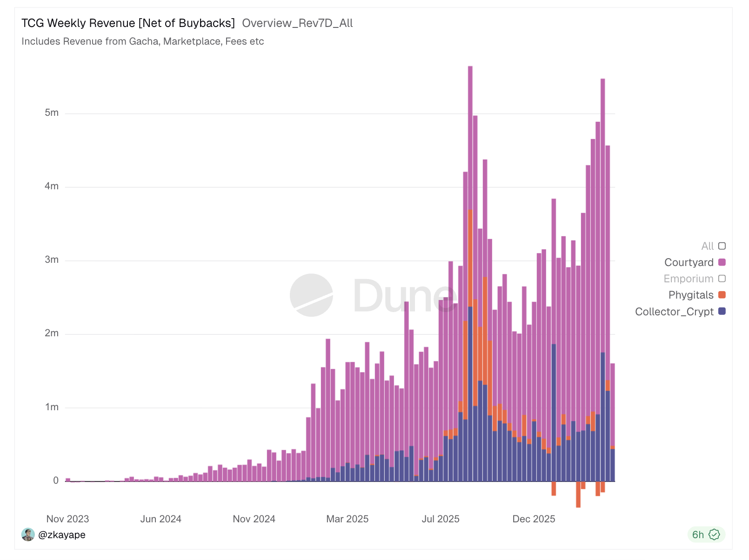
Task: Toggle the Collector_Crypt legend label
Action: click(x=674, y=312)
